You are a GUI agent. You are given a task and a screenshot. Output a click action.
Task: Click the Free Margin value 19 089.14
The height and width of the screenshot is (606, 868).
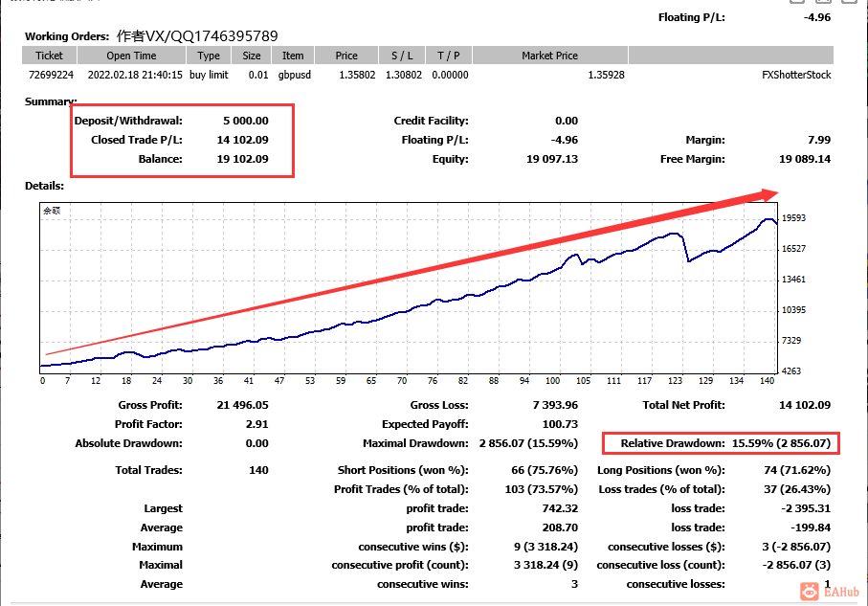(x=805, y=159)
